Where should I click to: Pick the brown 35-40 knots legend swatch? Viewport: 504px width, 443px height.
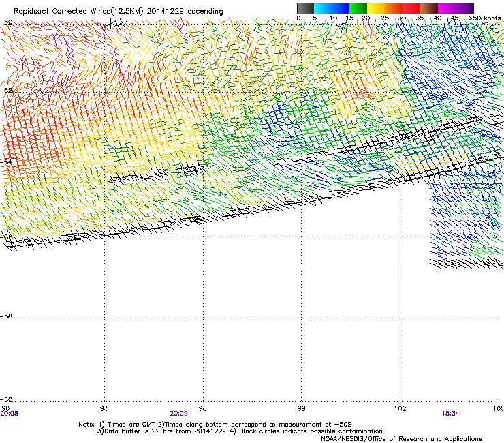(x=429, y=8)
